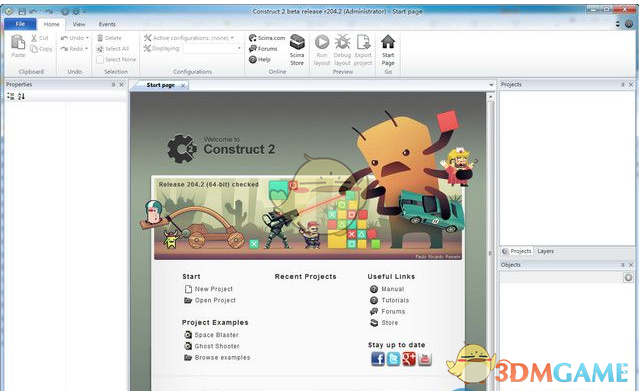Open the Facebook icon under Stay up to date
The width and height of the screenshot is (639, 391).
[378, 359]
